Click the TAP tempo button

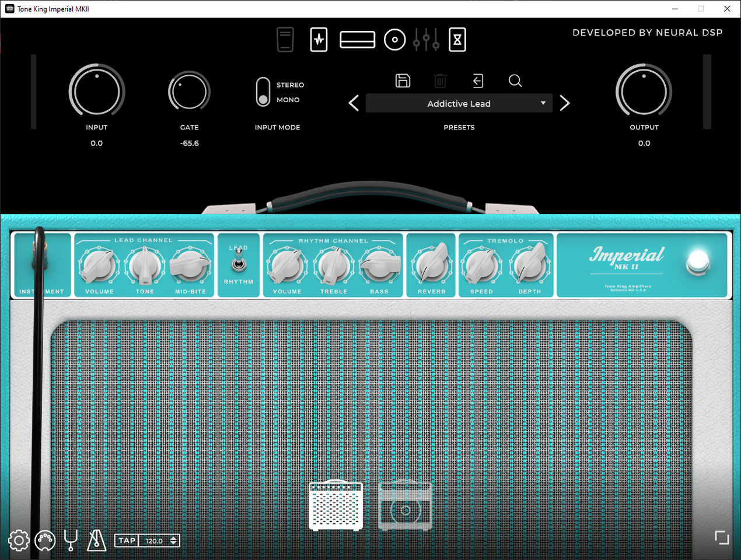[x=127, y=541]
